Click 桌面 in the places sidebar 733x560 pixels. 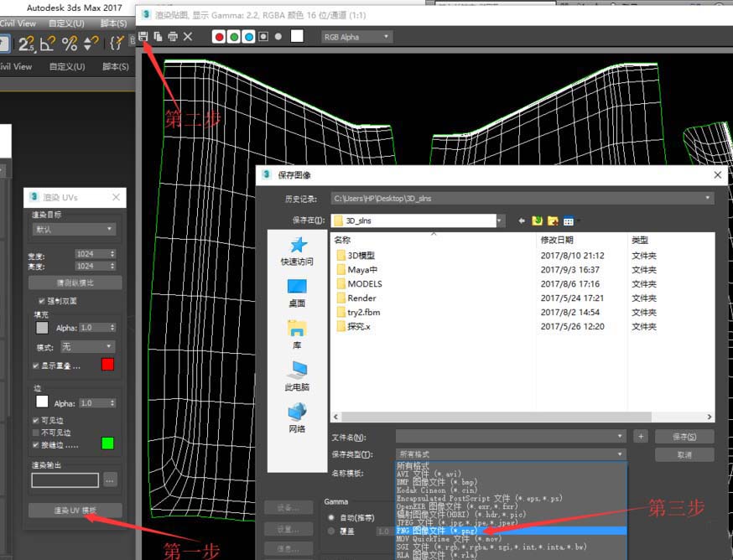tap(297, 293)
